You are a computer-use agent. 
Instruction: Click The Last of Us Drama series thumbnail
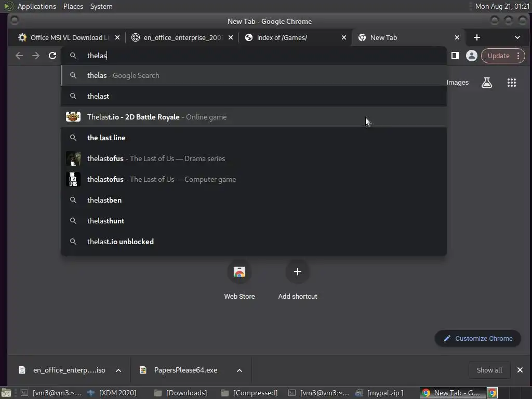pos(73,158)
